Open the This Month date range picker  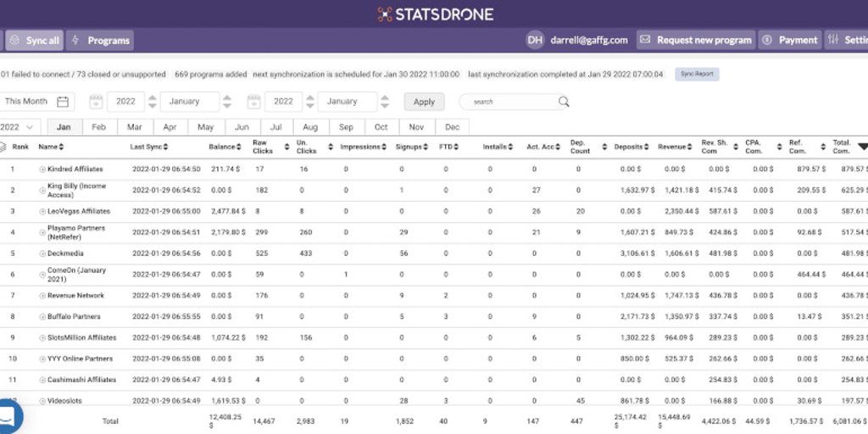(36, 102)
